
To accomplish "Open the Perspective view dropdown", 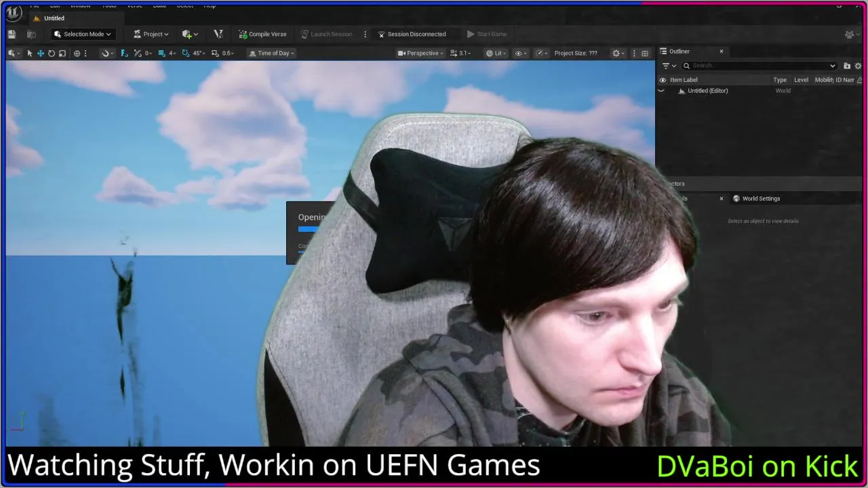I will coord(420,53).
